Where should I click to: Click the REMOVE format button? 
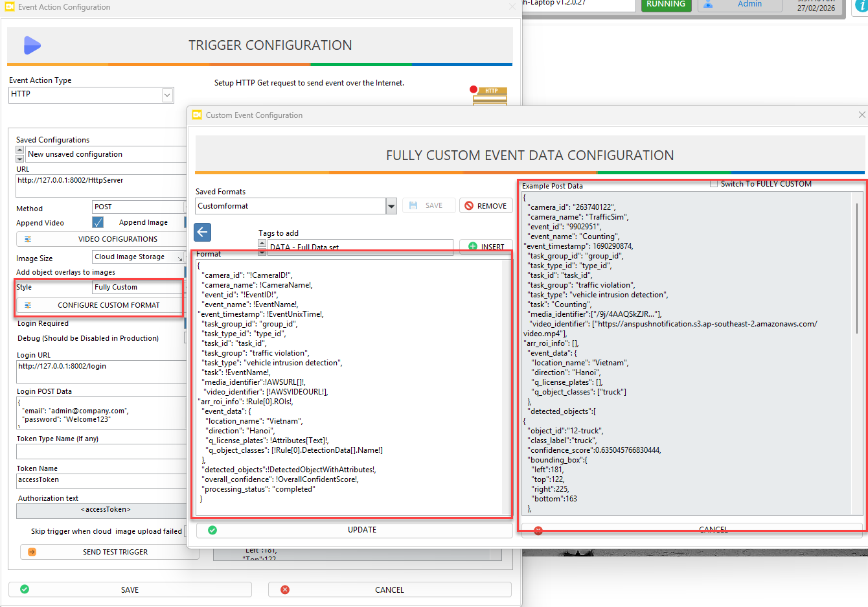(486, 206)
